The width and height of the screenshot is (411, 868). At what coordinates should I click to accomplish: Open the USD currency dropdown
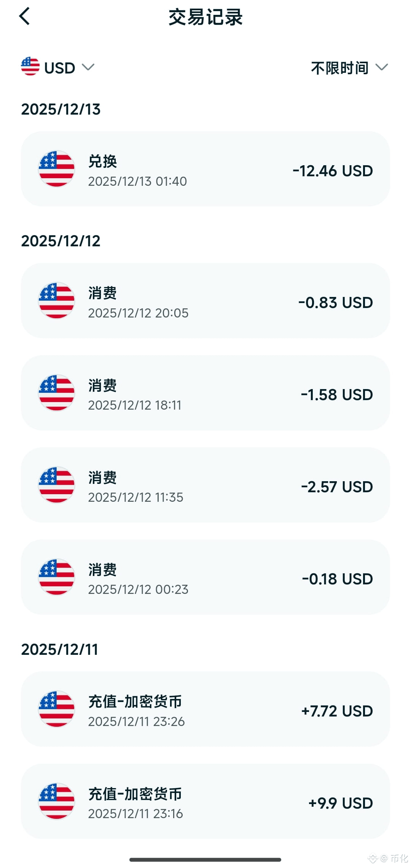click(x=58, y=67)
